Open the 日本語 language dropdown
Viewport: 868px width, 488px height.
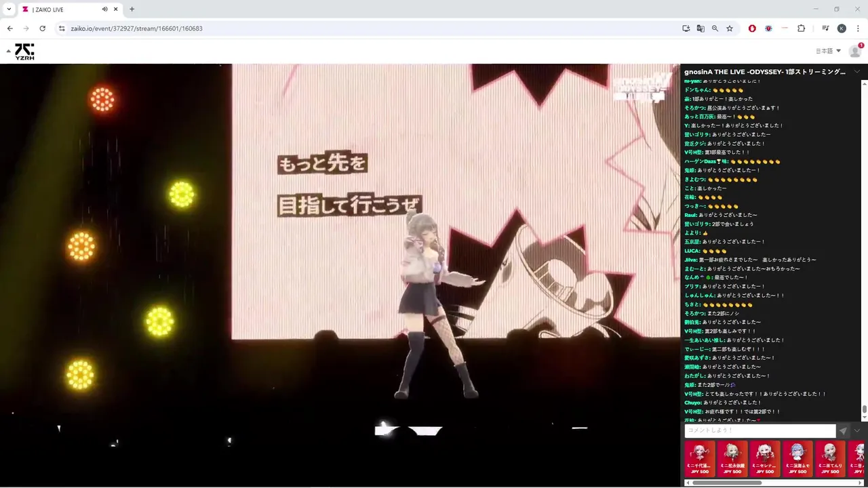pyautogui.click(x=828, y=51)
